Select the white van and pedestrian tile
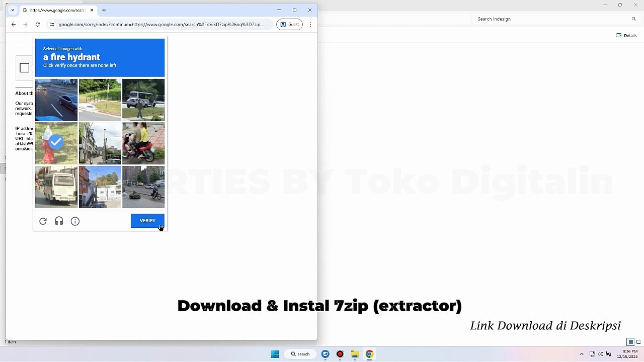The width and height of the screenshot is (644, 362). [x=143, y=100]
